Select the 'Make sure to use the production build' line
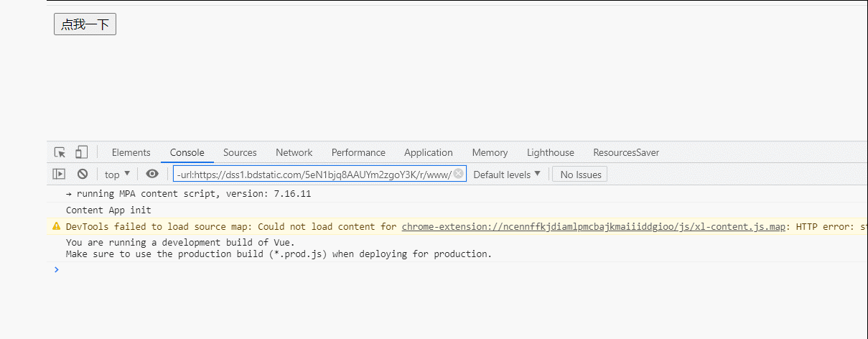This screenshot has width=868, height=339. point(279,254)
